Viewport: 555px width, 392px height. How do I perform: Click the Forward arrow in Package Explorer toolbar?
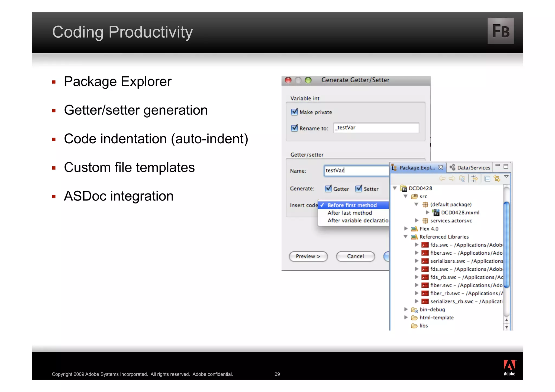(452, 179)
